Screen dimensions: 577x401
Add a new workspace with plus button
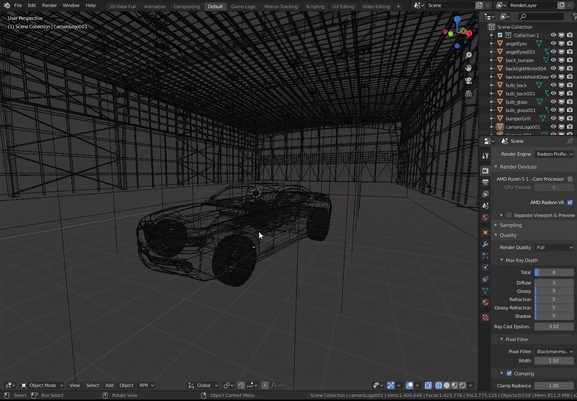(398, 6)
